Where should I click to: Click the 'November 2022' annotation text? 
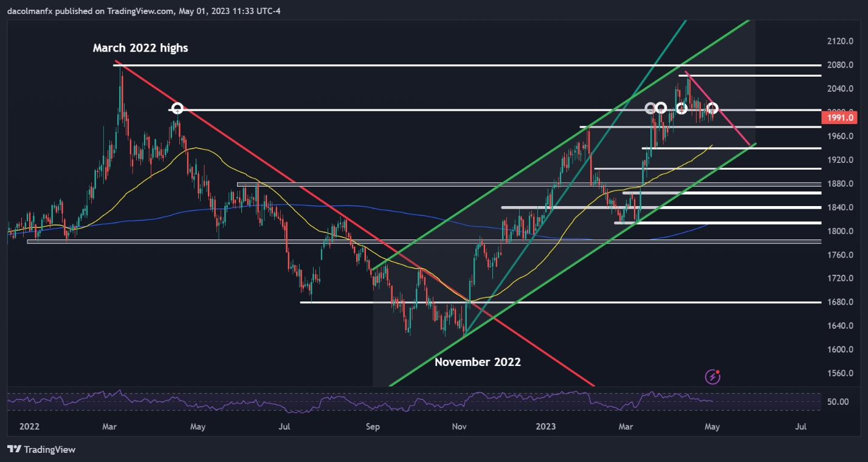click(478, 362)
